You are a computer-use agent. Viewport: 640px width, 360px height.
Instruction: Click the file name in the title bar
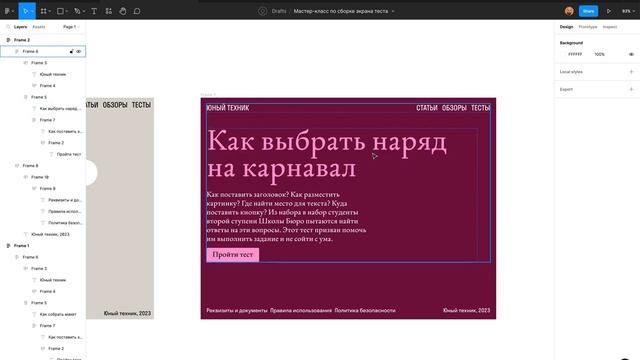coord(341,11)
